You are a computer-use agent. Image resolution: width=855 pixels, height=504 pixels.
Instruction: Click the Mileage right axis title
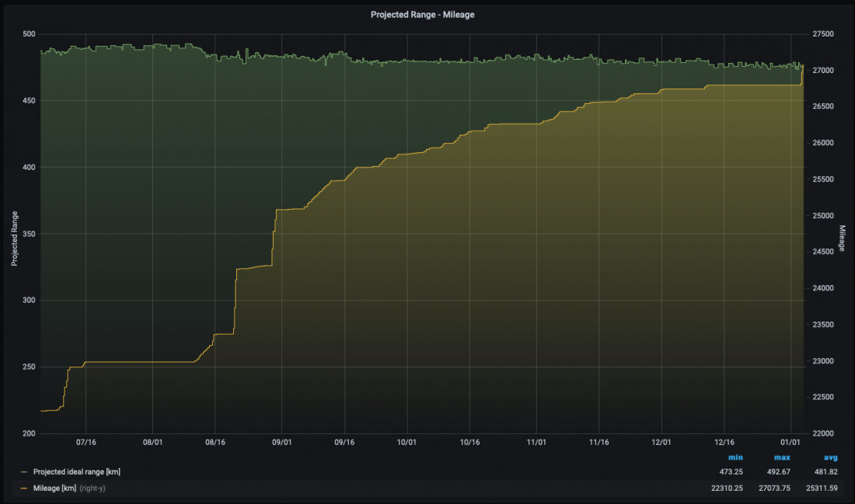842,234
